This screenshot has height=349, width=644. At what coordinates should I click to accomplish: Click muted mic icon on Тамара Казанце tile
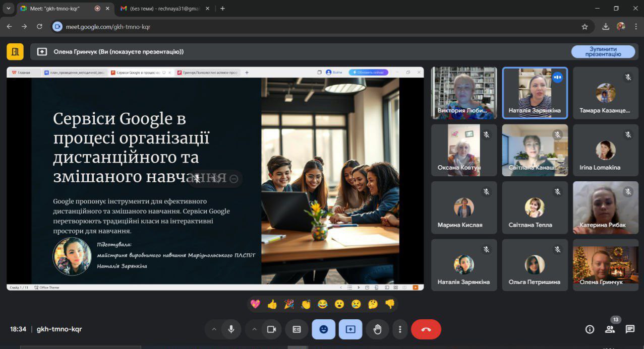tap(628, 78)
